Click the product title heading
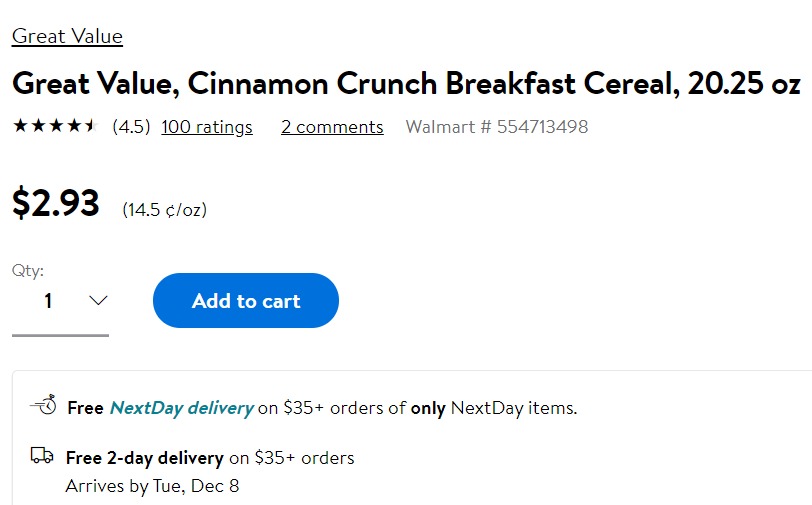812x505 pixels. pos(406,83)
